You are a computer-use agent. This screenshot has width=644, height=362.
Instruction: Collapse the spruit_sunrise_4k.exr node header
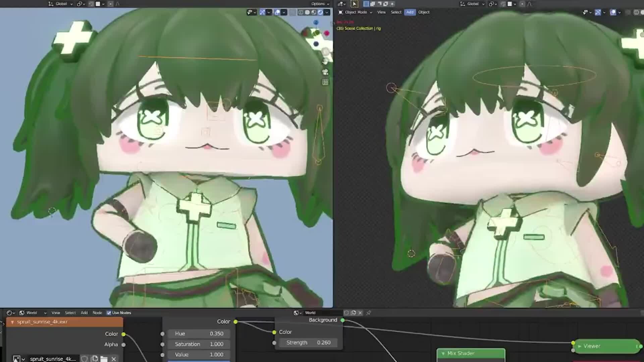click(13, 321)
